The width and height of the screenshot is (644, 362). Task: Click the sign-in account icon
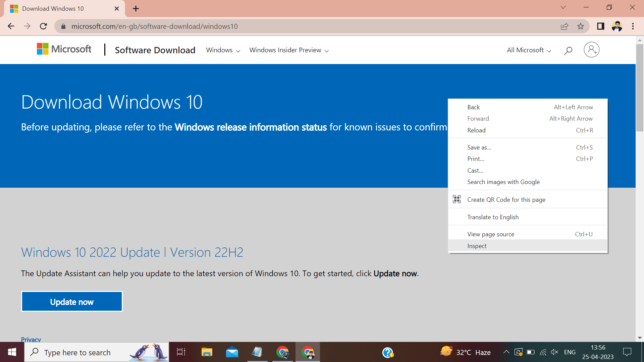pos(591,50)
